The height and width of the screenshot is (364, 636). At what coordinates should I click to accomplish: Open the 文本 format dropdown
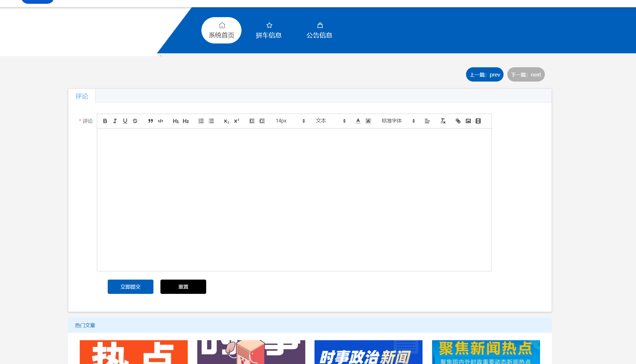[x=330, y=121]
